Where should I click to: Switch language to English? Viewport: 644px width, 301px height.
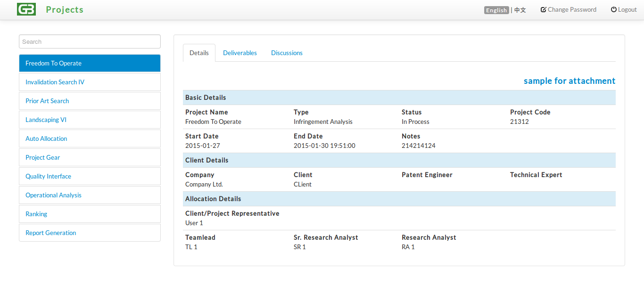coord(496,10)
